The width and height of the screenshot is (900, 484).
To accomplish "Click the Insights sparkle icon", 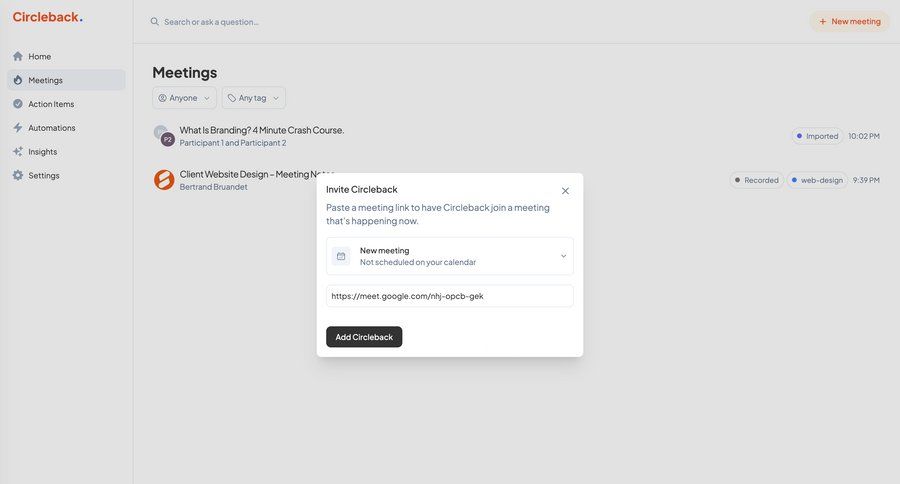I will (x=18, y=152).
